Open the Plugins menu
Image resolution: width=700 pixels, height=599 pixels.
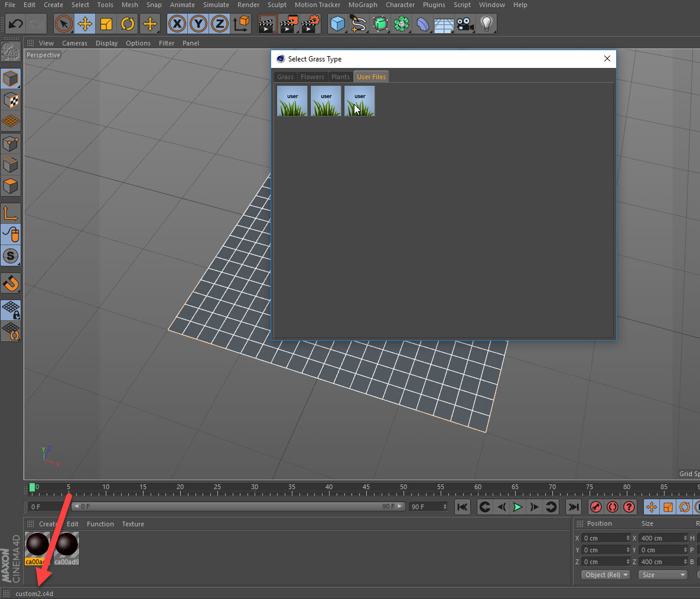(x=434, y=5)
